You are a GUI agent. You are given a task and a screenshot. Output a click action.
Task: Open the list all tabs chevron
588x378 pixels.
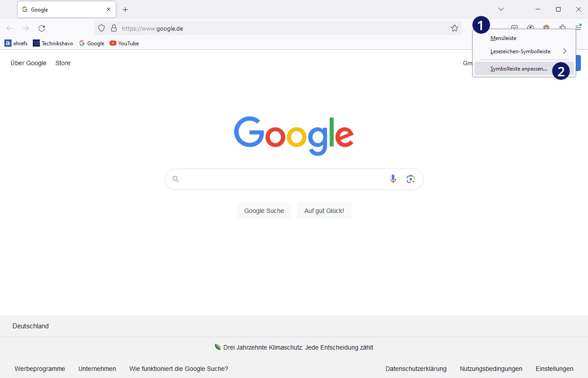(501, 9)
